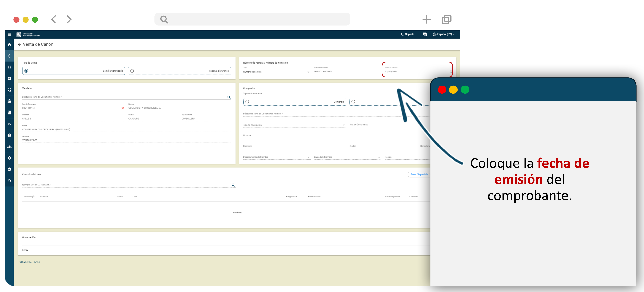Open the Español (PY) language menu
The height and width of the screenshot is (292, 644).
coord(444,34)
